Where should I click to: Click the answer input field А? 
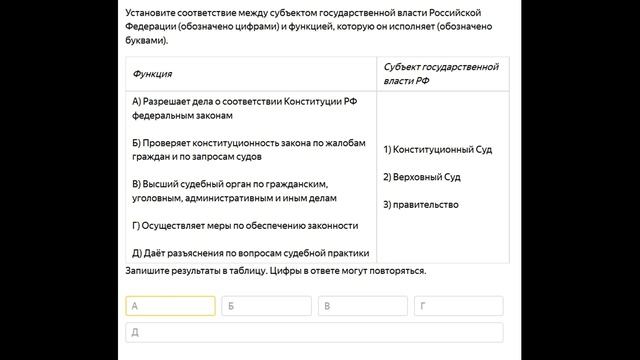coord(170,306)
